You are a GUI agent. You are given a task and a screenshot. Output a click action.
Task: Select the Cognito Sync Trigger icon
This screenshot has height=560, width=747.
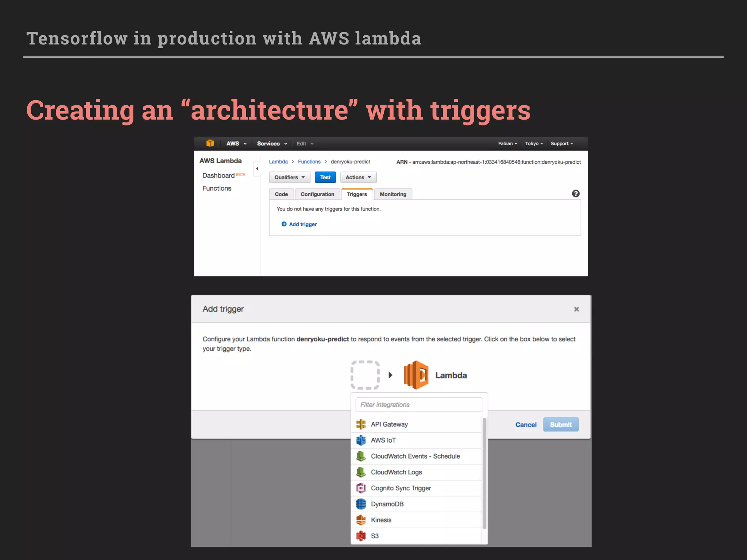pos(361,488)
